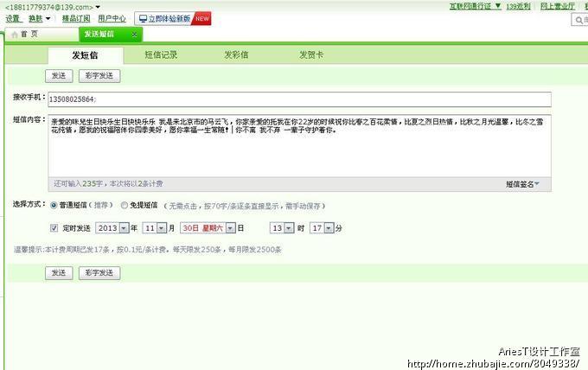Close the 发送短信 tab

134,35
